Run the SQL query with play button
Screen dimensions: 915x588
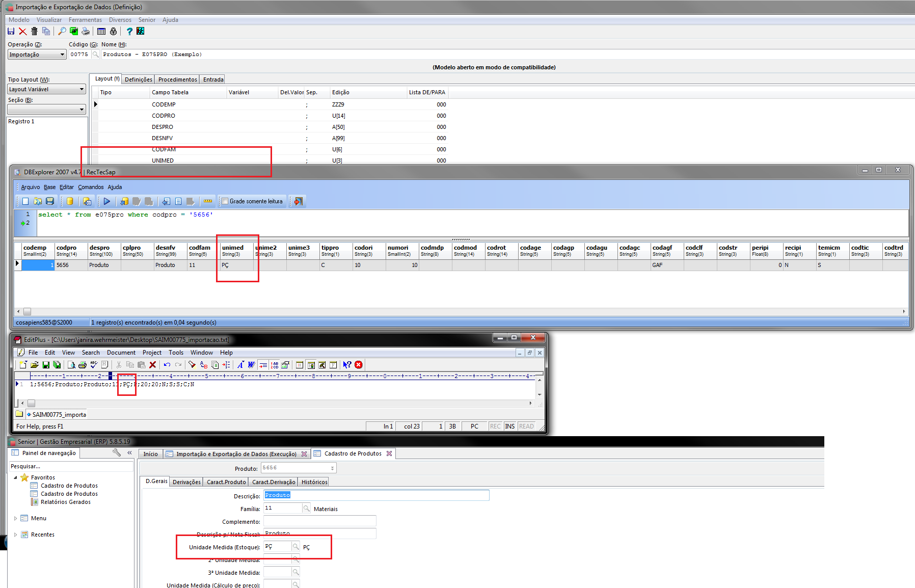pyautogui.click(x=106, y=201)
